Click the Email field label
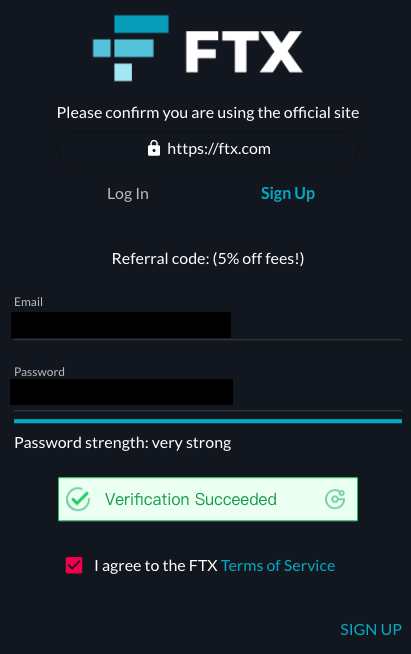 [x=28, y=302]
